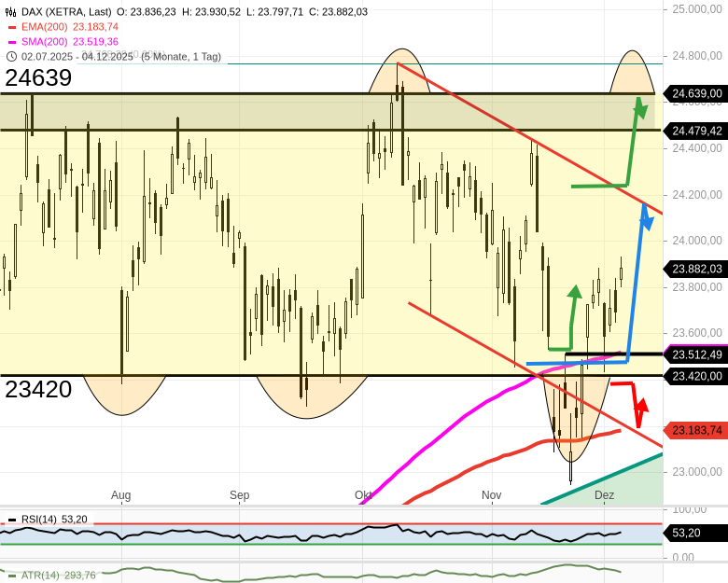
Task: Click the clock icon next to date range
Action: pyautogui.click(x=11, y=56)
